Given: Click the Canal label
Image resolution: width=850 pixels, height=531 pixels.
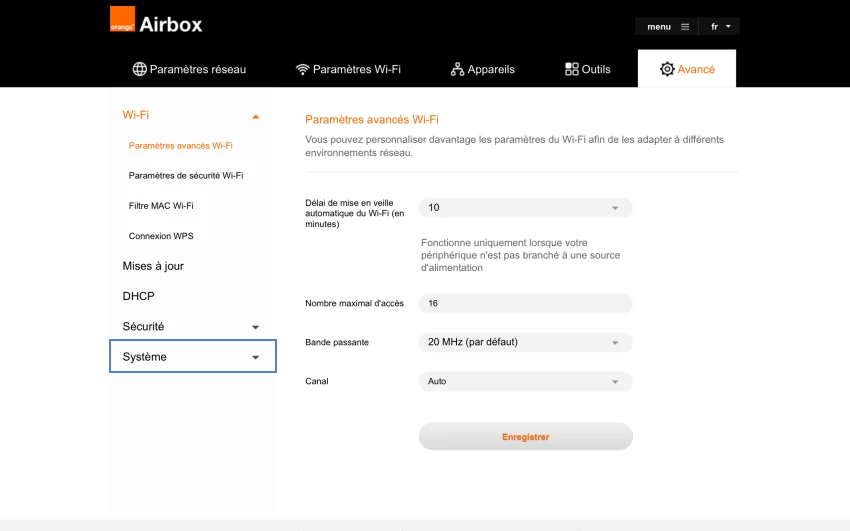Looking at the screenshot, I should point(317,381).
